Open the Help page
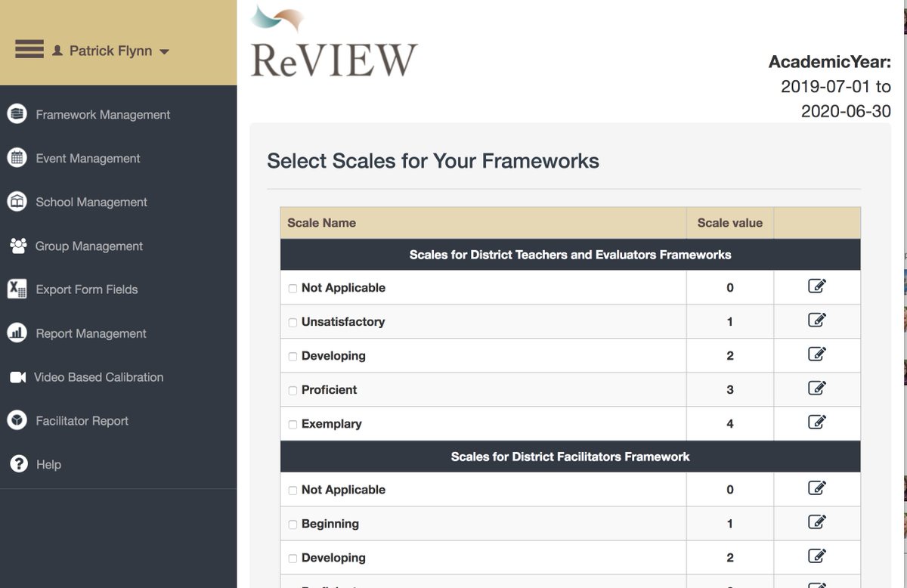Image resolution: width=907 pixels, height=588 pixels. [x=48, y=465]
